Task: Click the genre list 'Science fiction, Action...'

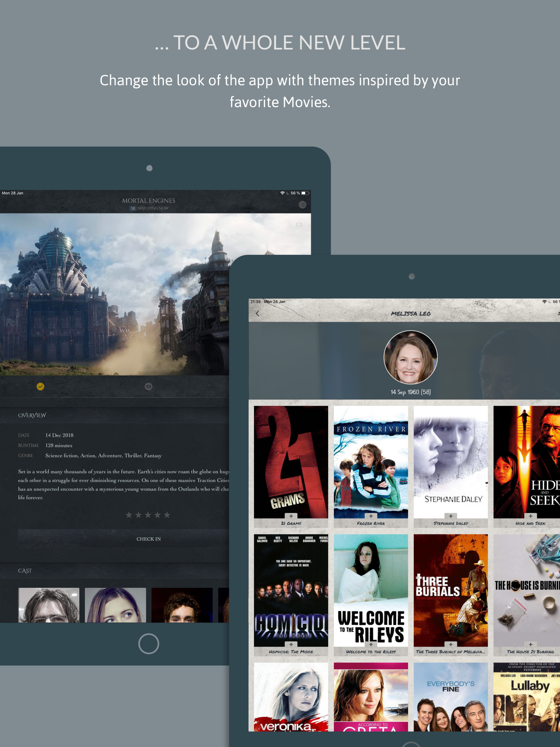Action: pyautogui.click(x=104, y=456)
